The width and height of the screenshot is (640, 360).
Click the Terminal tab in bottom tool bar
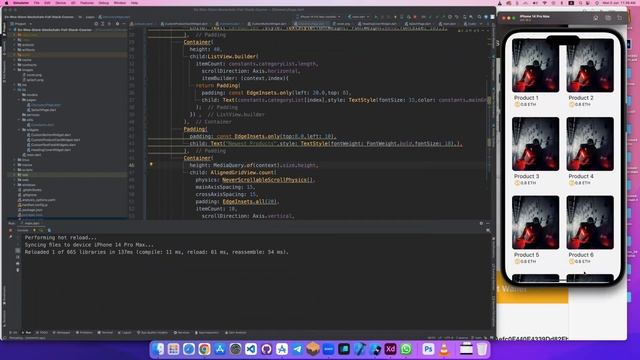pyautogui.click(x=106, y=333)
